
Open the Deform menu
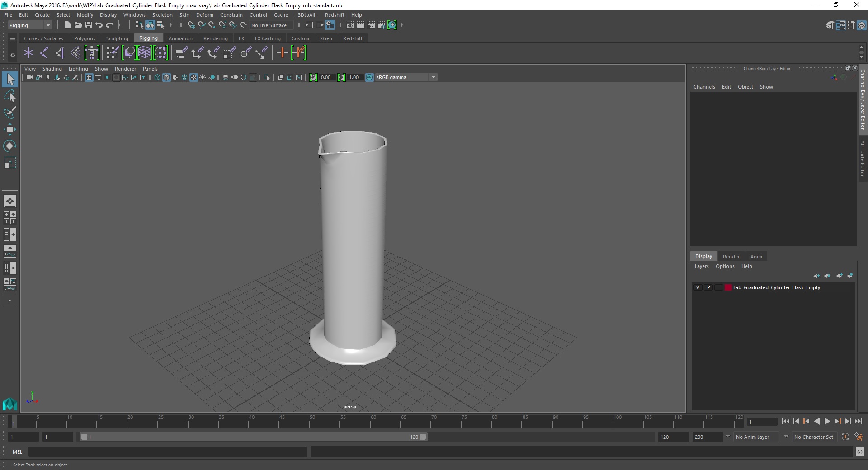click(204, 15)
